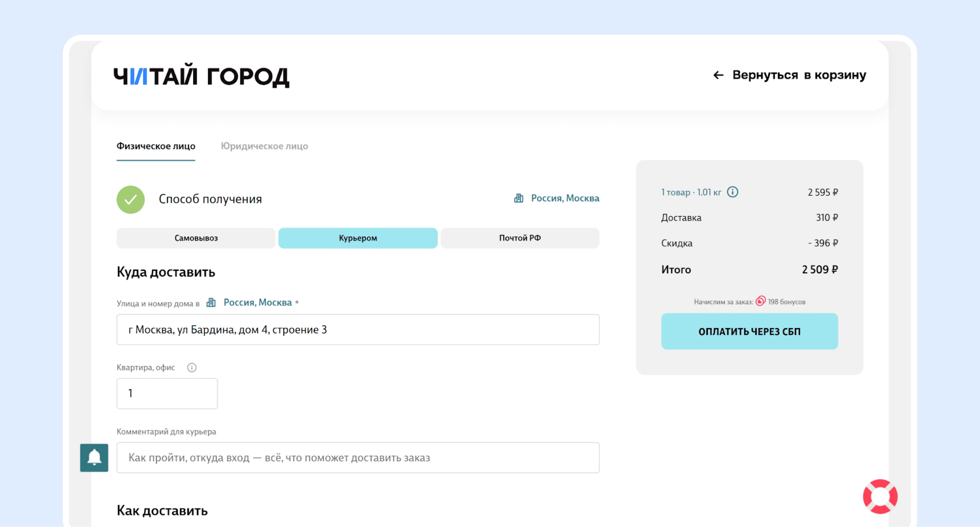Click the Читай Город logo

pos(201,76)
